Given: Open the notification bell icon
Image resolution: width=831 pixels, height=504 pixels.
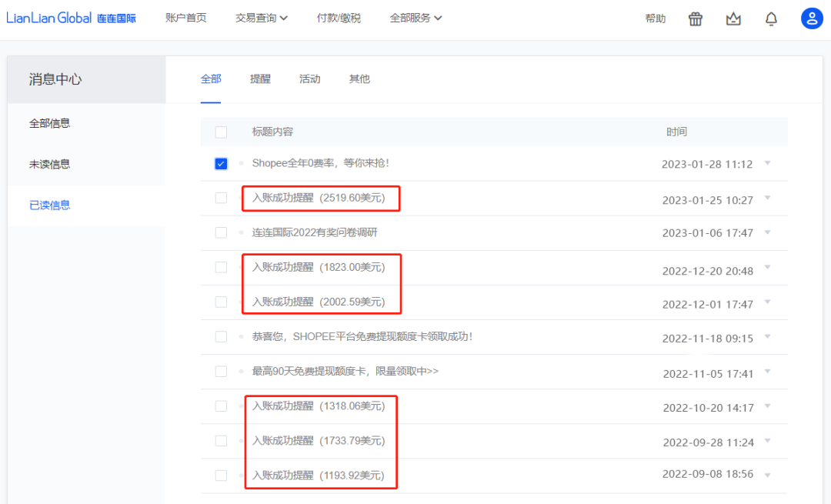Looking at the screenshot, I should tap(771, 19).
